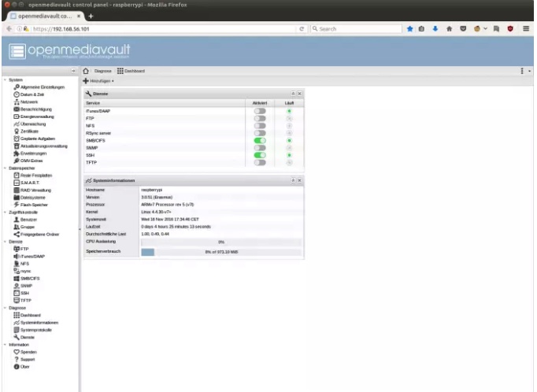
Task: Open S.M.A.R.T. page
Action: 26,183
